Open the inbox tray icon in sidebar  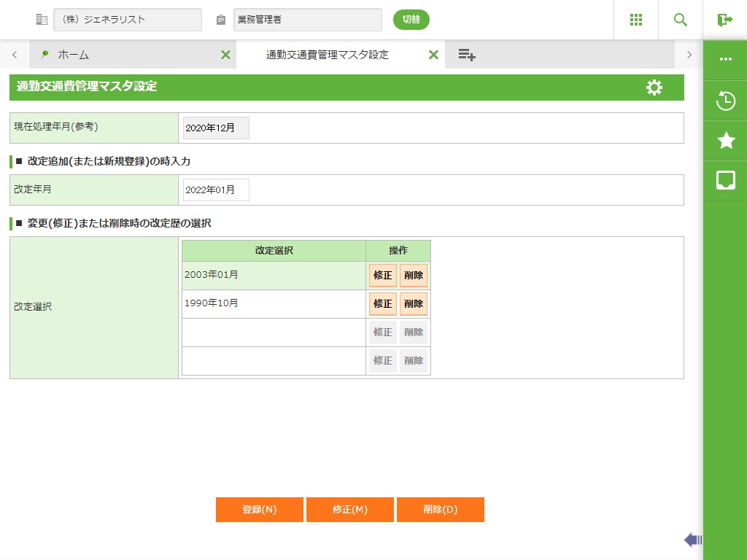(x=725, y=180)
